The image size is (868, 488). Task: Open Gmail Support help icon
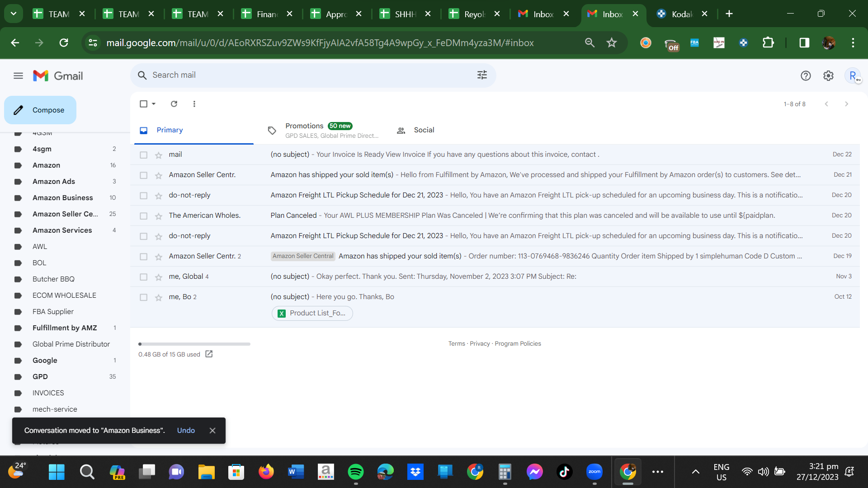point(806,76)
